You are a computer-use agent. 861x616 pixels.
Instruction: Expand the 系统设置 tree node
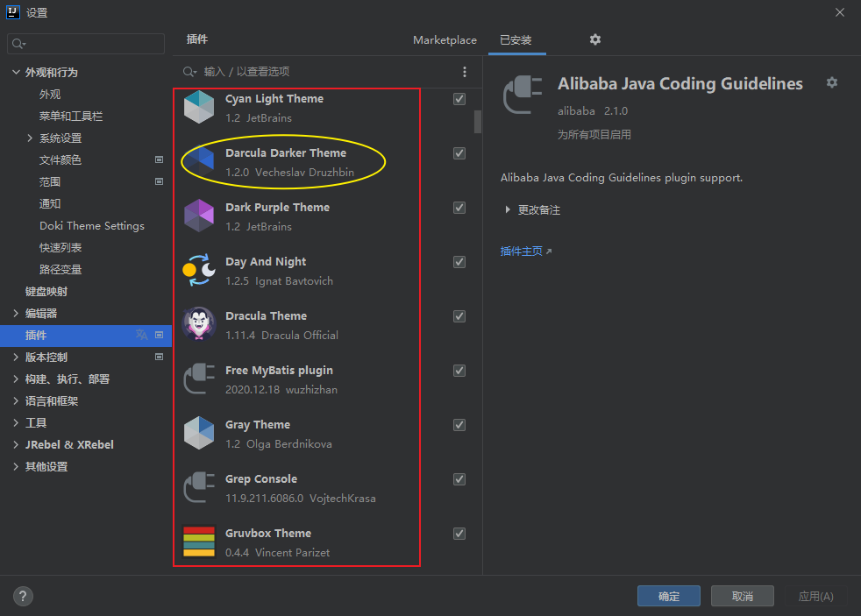[x=30, y=138]
